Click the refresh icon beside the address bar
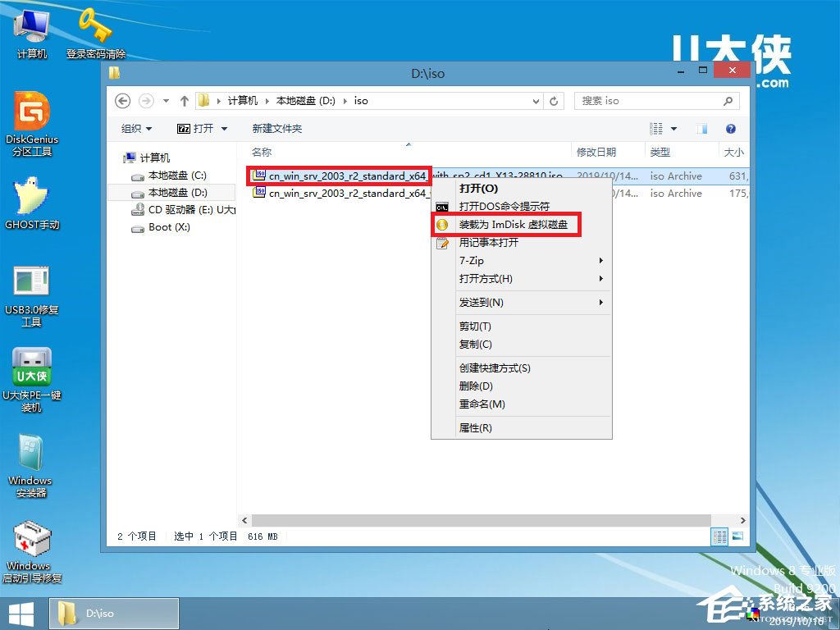Viewport: 840px width, 630px height. (x=555, y=100)
